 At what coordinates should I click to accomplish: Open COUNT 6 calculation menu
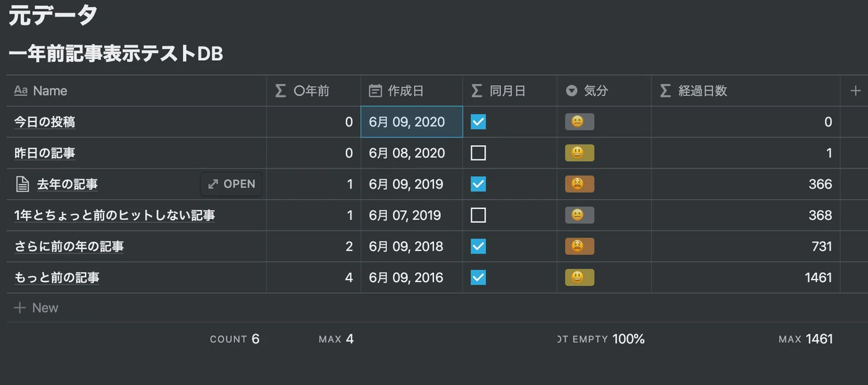pos(234,339)
